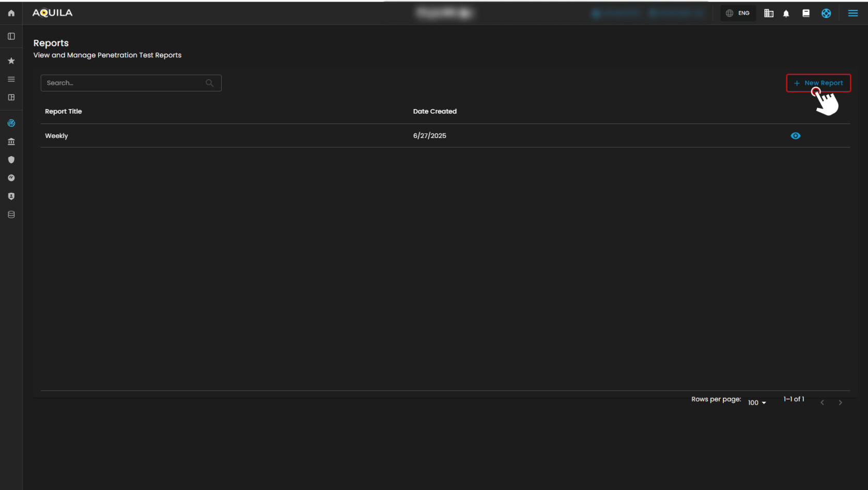
Task: Open the gauge dashboard sidebar icon
Action: pyautogui.click(x=11, y=178)
